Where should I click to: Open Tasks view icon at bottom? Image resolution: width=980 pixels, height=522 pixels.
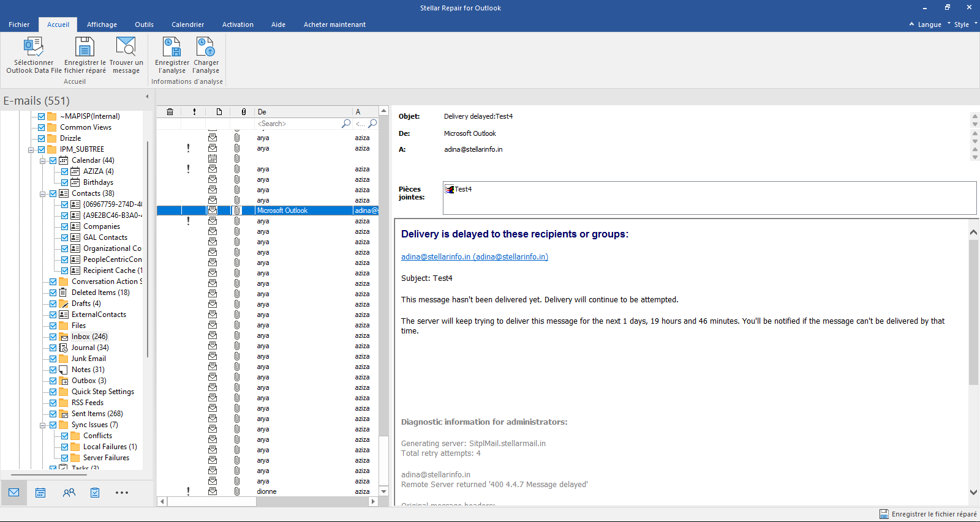click(x=95, y=493)
